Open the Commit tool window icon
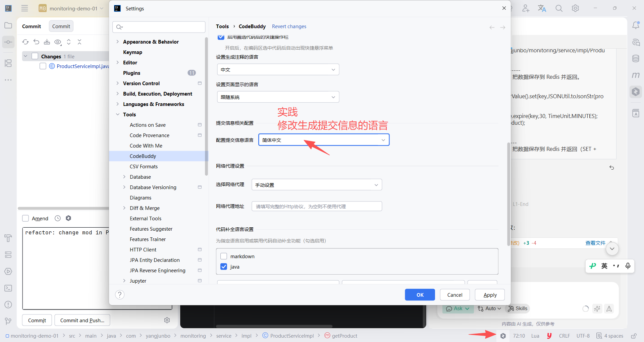 (x=8, y=42)
